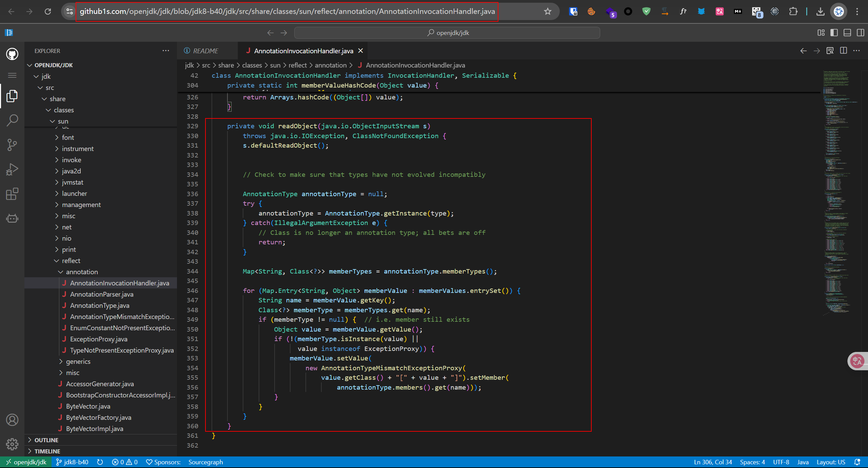Open the browser downloads icon
This screenshot has height=468, width=868.
[x=820, y=12]
